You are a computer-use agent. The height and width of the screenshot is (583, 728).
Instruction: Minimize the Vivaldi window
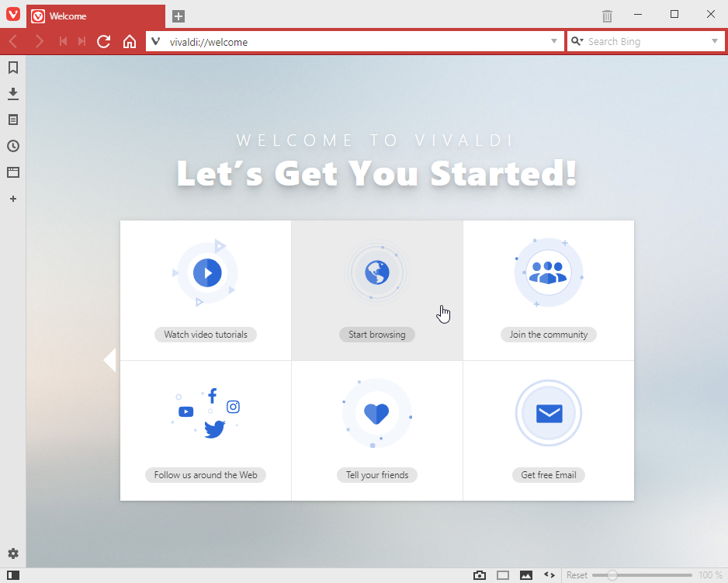coord(638,15)
